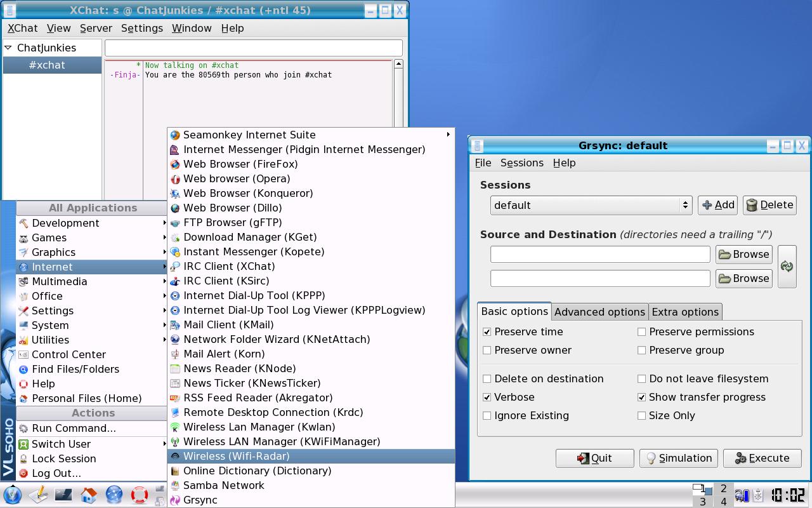812x508 pixels.
Task: Click the Delete session button
Action: (769, 204)
